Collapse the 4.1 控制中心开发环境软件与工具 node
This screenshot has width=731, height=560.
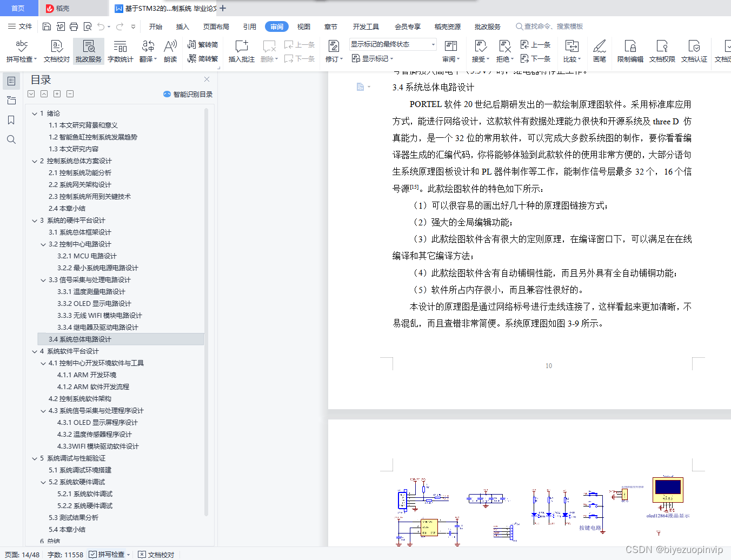[43, 363]
